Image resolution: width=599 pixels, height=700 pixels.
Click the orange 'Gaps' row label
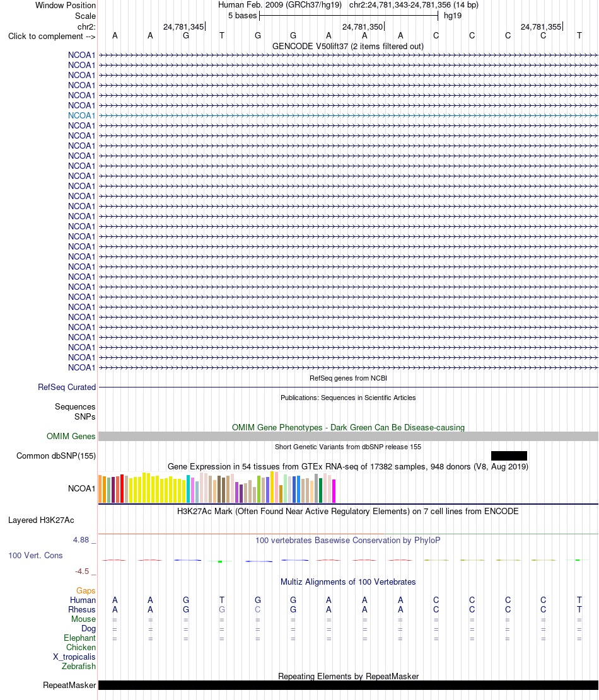86,590
